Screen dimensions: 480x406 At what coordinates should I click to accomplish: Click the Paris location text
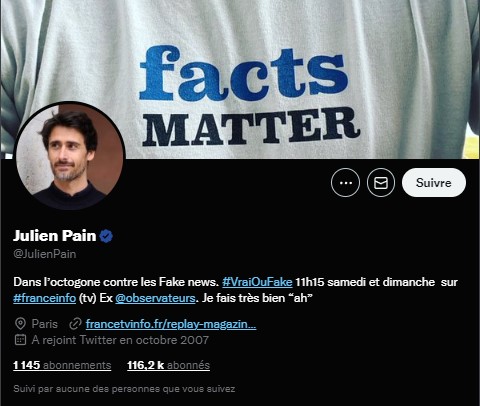point(45,324)
